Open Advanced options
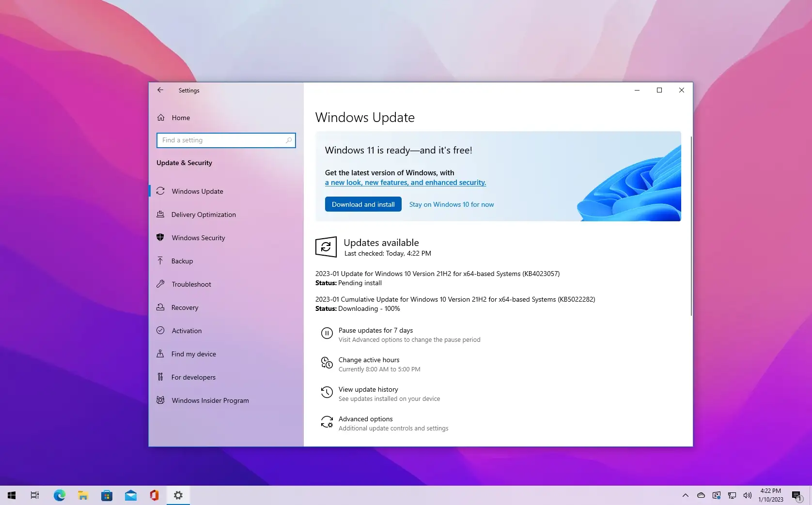This screenshot has width=812, height=505. (x=365, y=419)
